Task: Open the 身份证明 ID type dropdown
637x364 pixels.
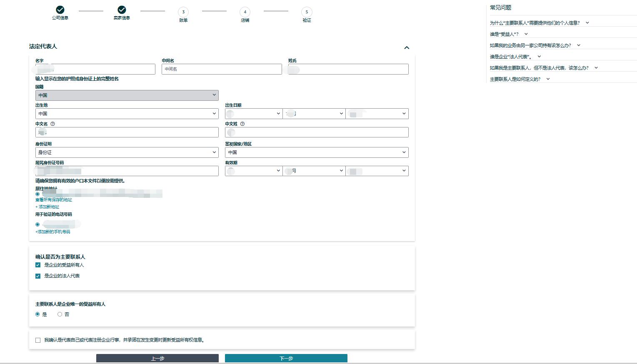Action: click(x=127, y=152)
